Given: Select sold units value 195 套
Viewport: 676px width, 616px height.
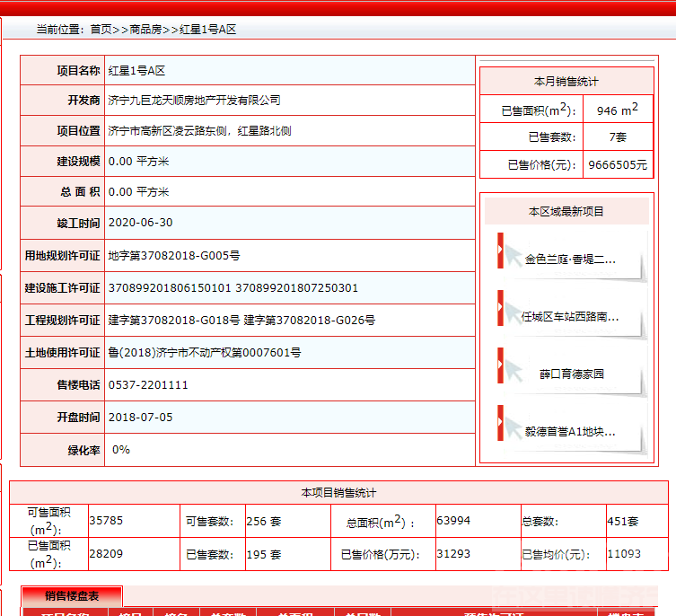Looking at the screenshot, I should coord(264,555).
